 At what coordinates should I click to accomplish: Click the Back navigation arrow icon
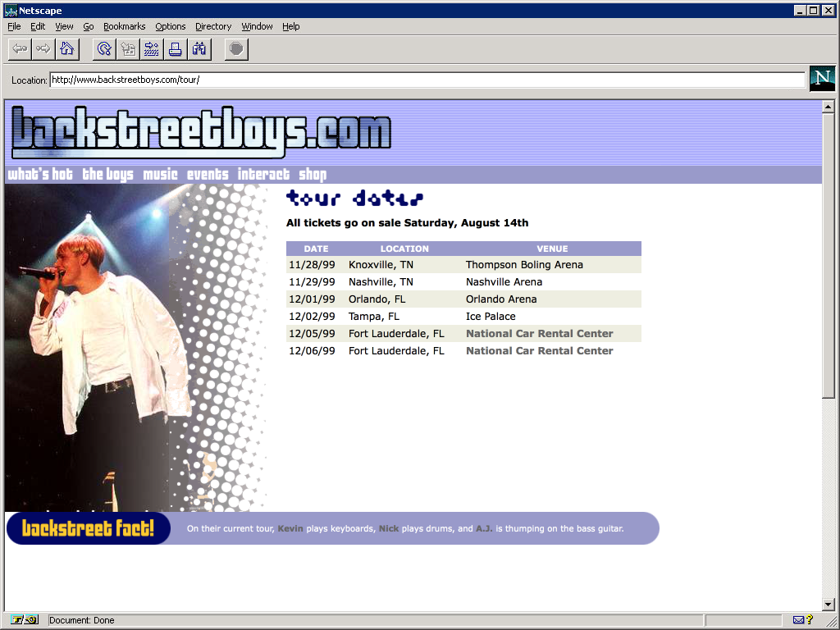(x=19, y=48)
